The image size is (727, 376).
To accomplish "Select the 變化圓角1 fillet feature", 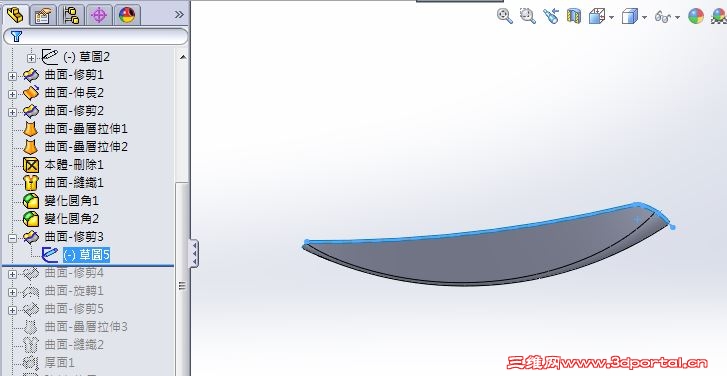I will click(71, 201).
